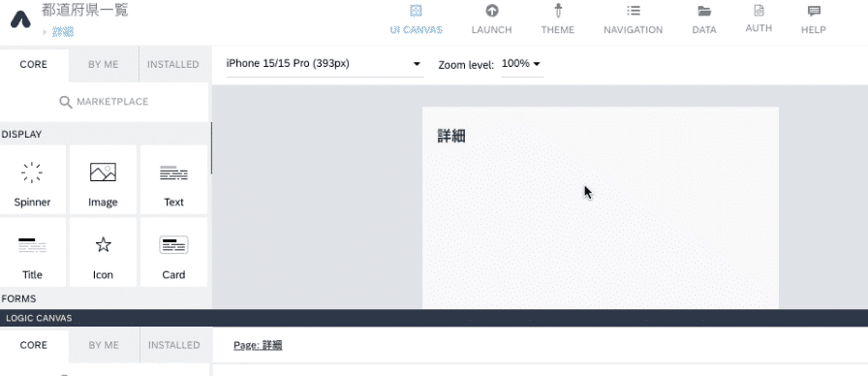Open the Theme editor

[558, 20]
